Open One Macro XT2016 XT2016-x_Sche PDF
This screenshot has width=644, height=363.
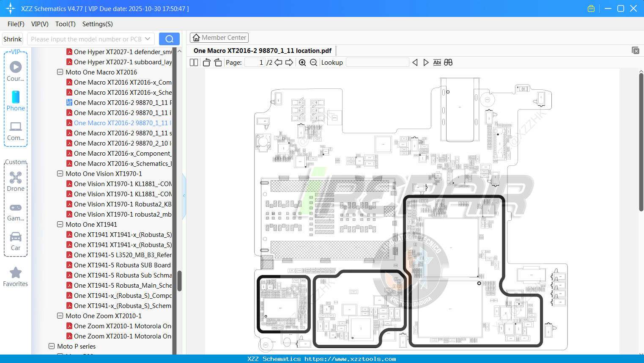tap(119, 92)
